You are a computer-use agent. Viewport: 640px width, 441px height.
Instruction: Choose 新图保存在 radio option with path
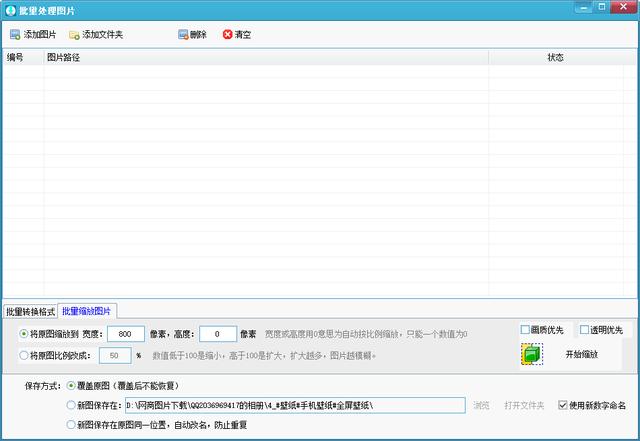click(70, 405)
